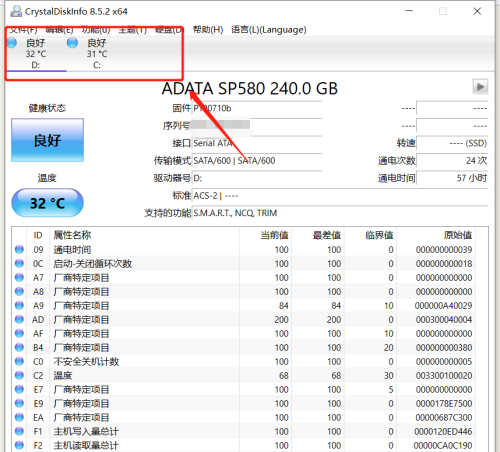Viewport: 500px width, 452px height.
Task: Select disk D: status tab with 32 °C
Action: tap(36, 53)
